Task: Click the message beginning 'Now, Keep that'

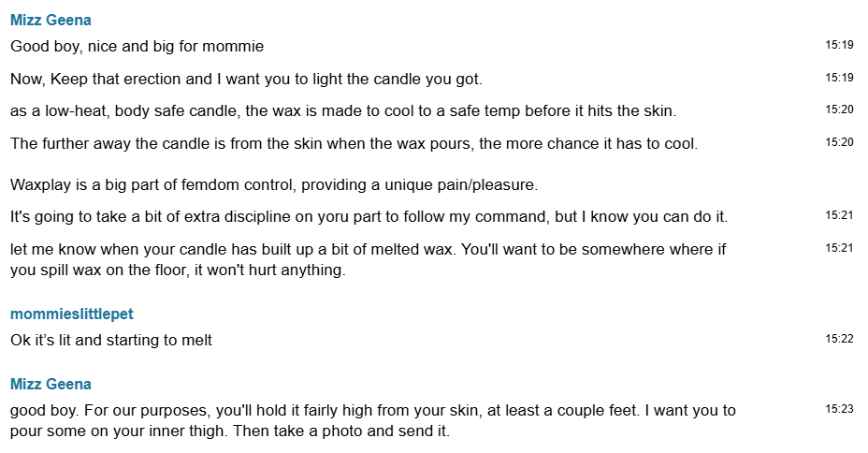Action: pyautogui.click(x=246, y=79)
